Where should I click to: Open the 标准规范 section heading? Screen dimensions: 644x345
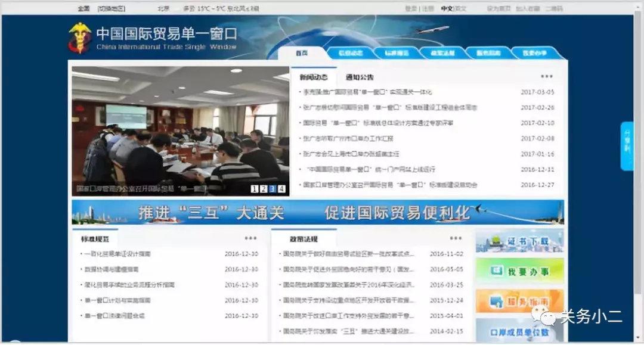coord(95,239)
